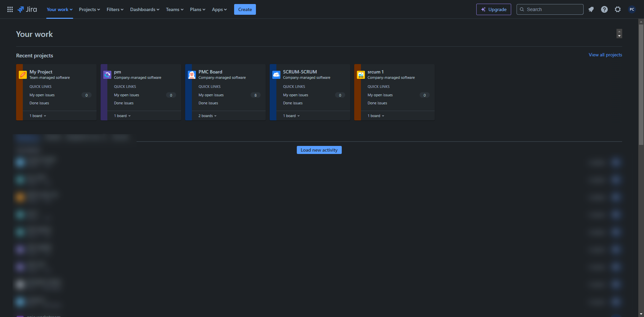Open the My Project title link

[41, 72]
